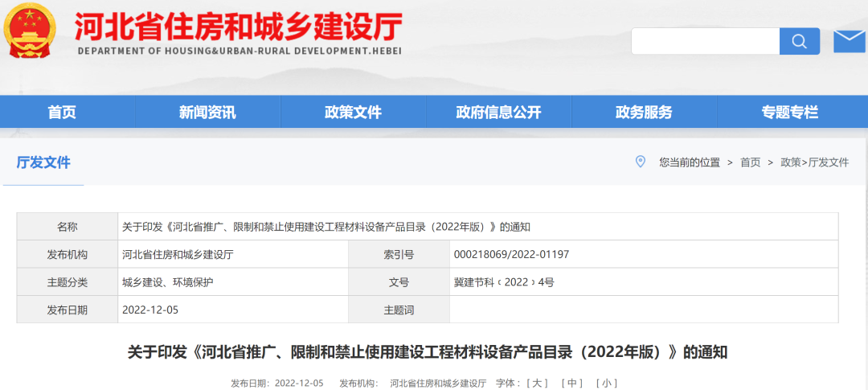Click the 首页 breadcrumb link
The image size is (868, 390).
(750, 162)
